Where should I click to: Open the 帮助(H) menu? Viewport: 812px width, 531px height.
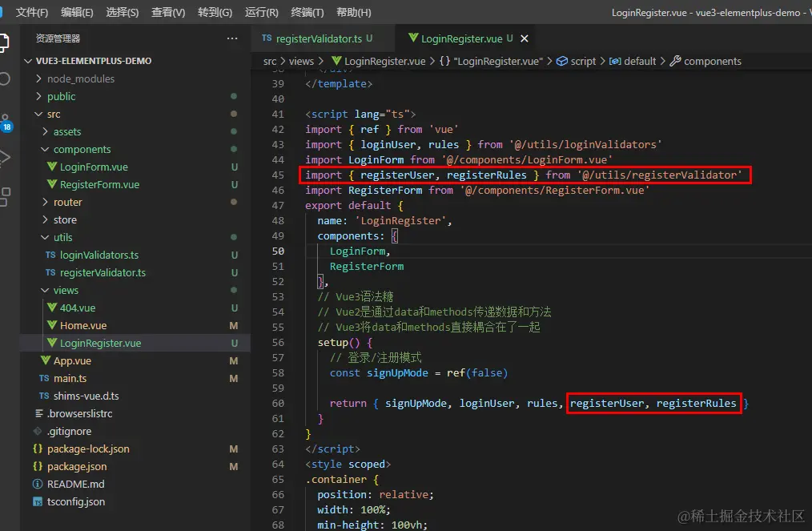[x=354, y=13]
